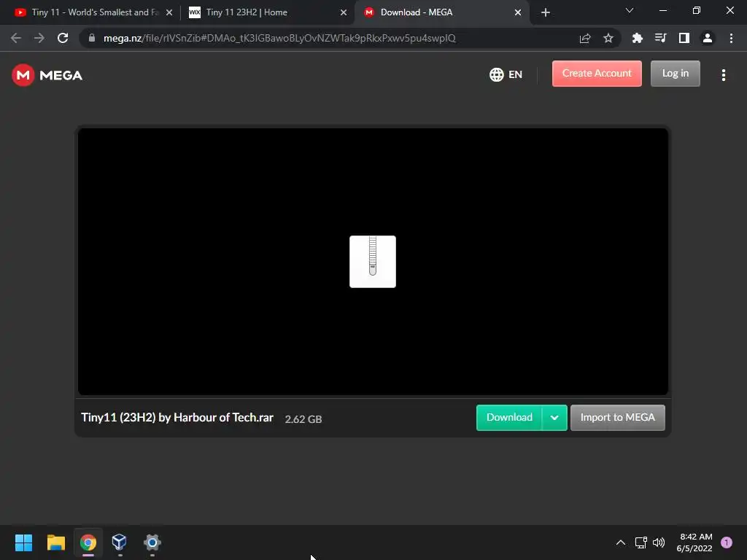Screen dimensions: 747x560
Task: Click the site lock icon
Action: point(92,38)
